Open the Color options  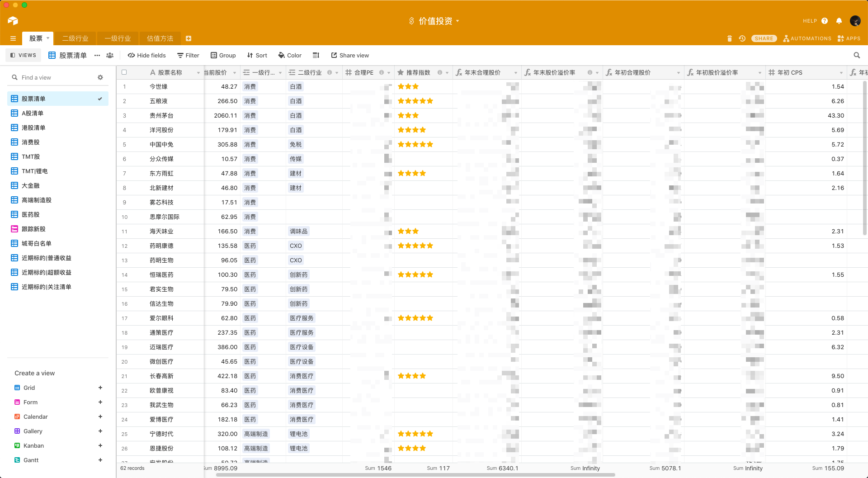click(x=290, y=56)
